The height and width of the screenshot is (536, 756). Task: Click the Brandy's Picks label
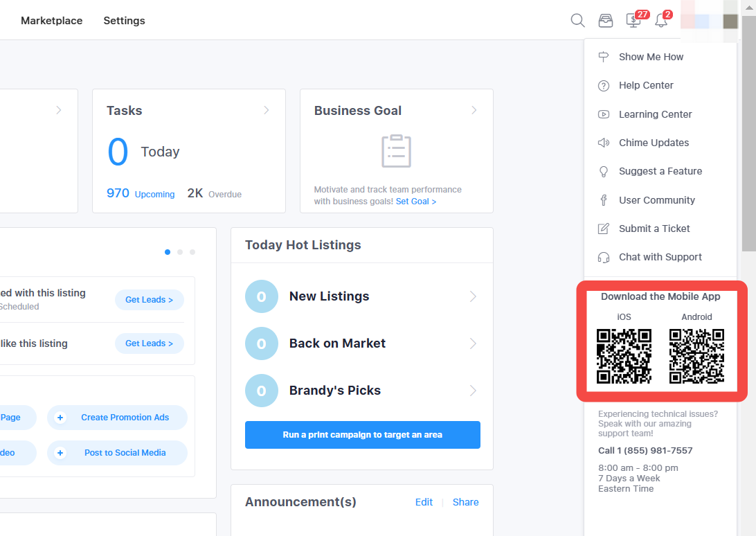335,391
